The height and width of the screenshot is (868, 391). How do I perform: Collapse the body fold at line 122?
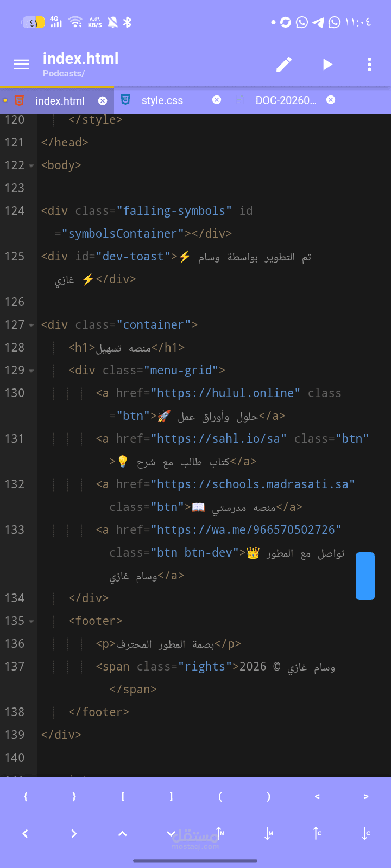pyautogui.click(x=31, y=166)
